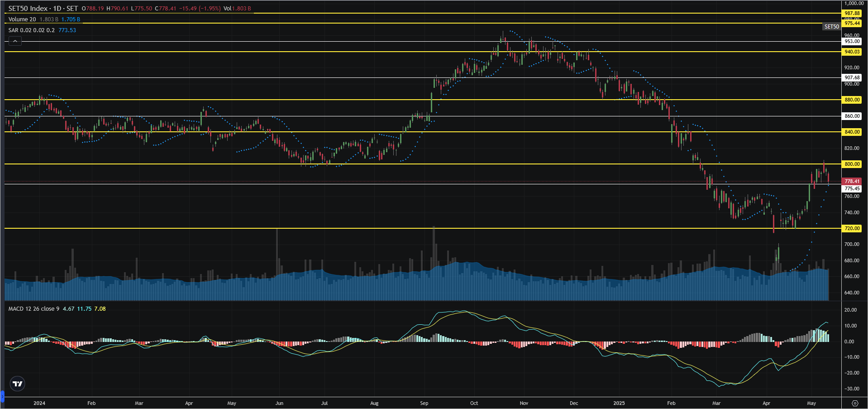Viewport: 868px width, 409px height.
Task: Click the Dec time axis label
Action: (574, 403)
